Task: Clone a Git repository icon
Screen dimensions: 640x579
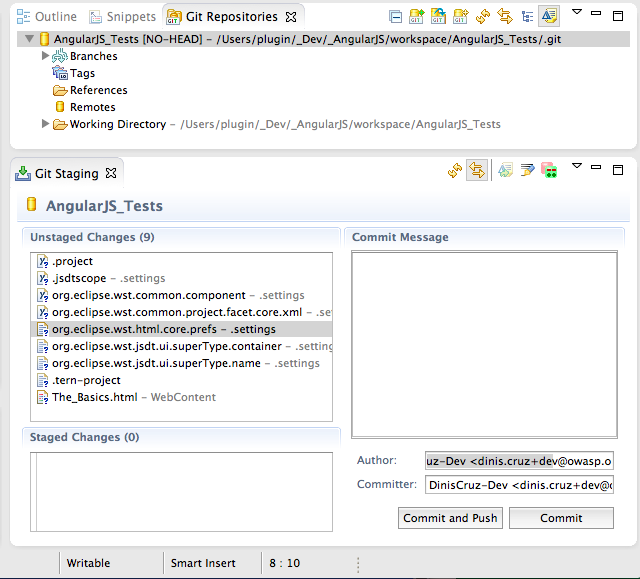Action: coord(438,17)
